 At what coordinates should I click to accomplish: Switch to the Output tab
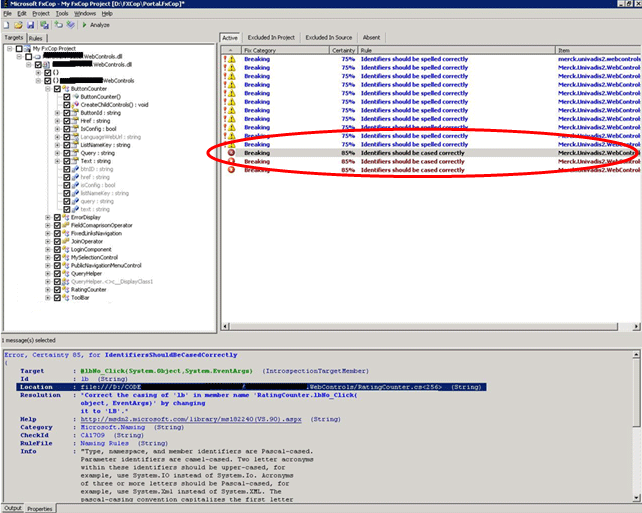(13, 508)
